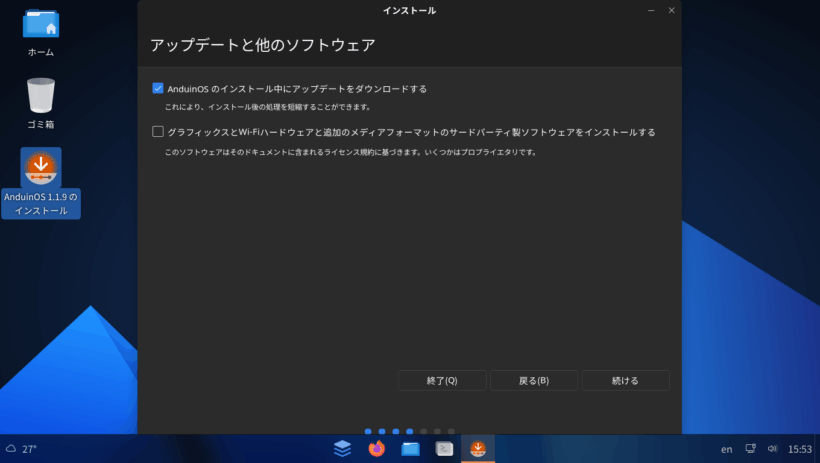Click the volume speaker tray icon
The height and width of the screenshot is (463, 820).
pos(772,449)
